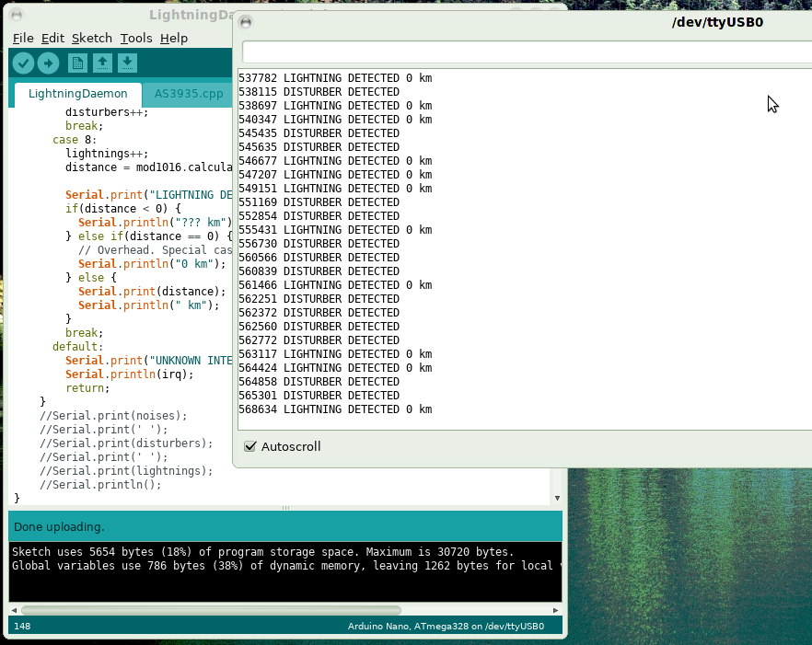Click the 'default:' code line
Viewport: 812px width, 645px height.
(x=77, y=347)
